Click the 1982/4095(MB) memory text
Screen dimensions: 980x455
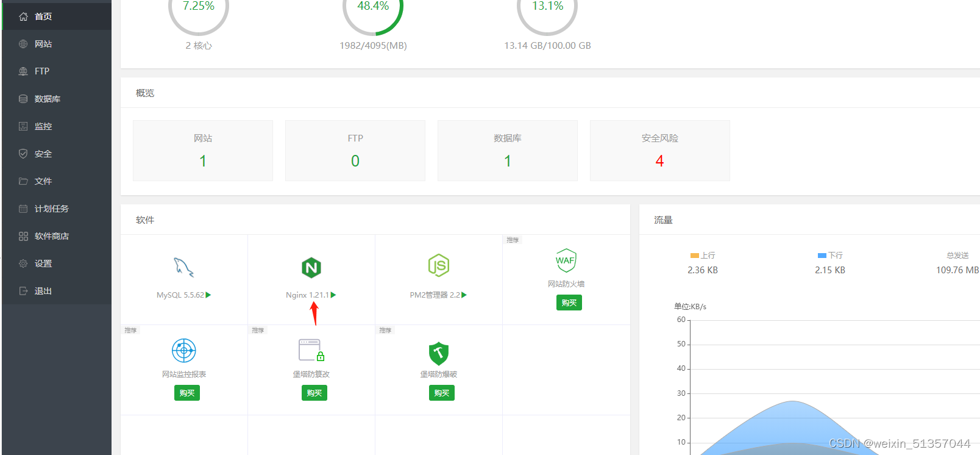click(373, 46)
